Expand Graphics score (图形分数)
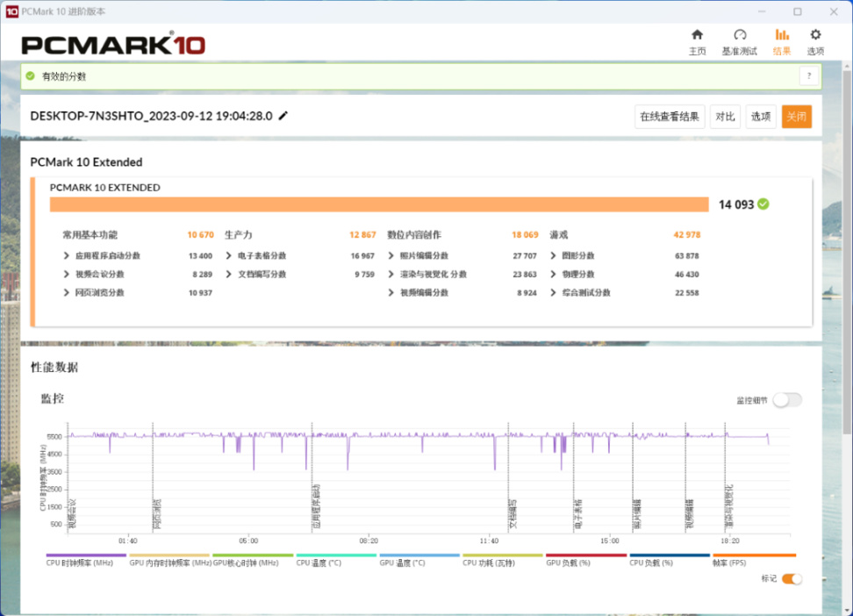Image resolution: width=853 pixels, height=616 pixels. pos(553,255)
